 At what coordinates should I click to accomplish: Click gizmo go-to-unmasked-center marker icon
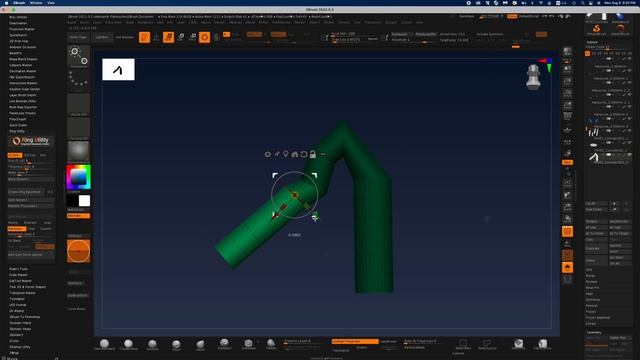point(286,154)
